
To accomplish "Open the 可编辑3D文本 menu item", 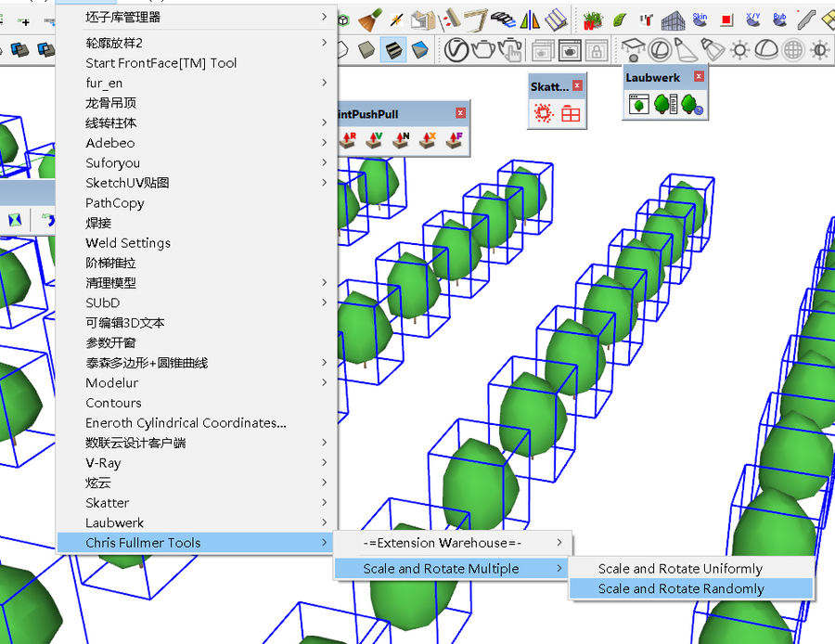I will click(197, 322).
